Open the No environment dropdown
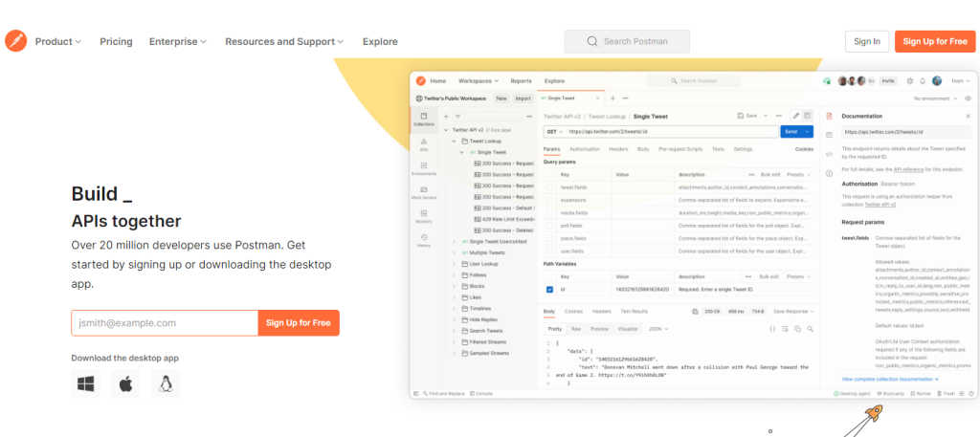The image size is (980, 437). point(936,98)
